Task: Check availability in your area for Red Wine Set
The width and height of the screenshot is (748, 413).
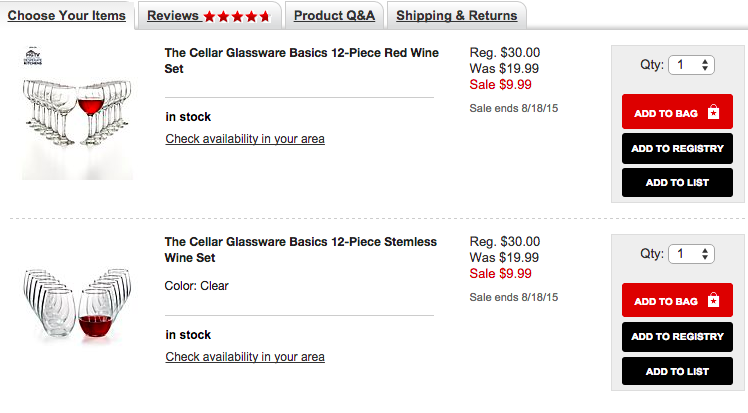Action: tap(245, 139)
